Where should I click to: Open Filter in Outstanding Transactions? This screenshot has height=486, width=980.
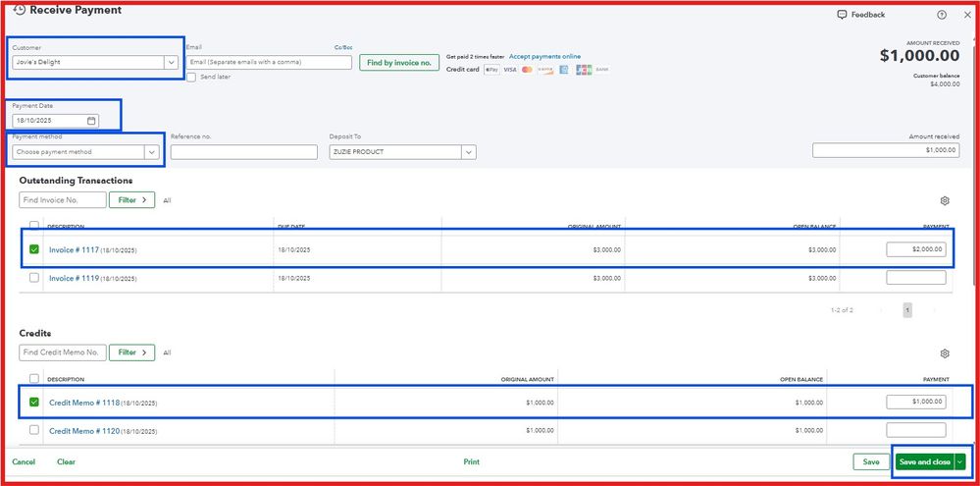[131, 200]
